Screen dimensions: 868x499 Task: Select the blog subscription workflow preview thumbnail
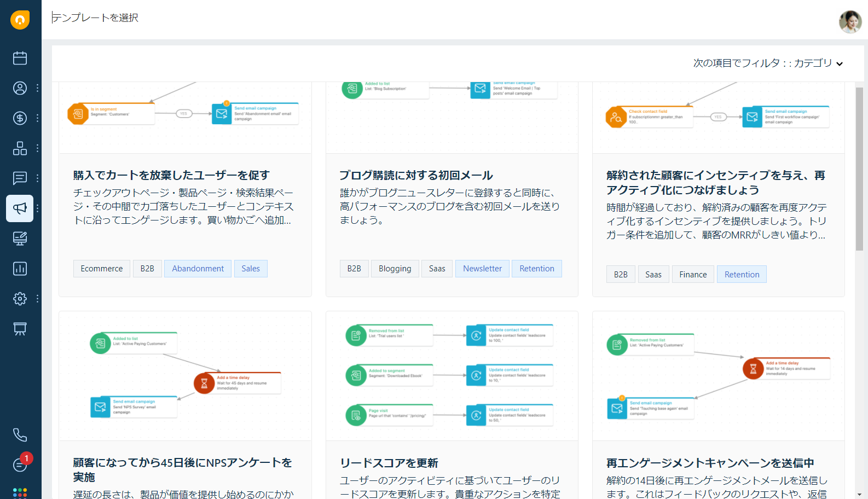[452, 118]
